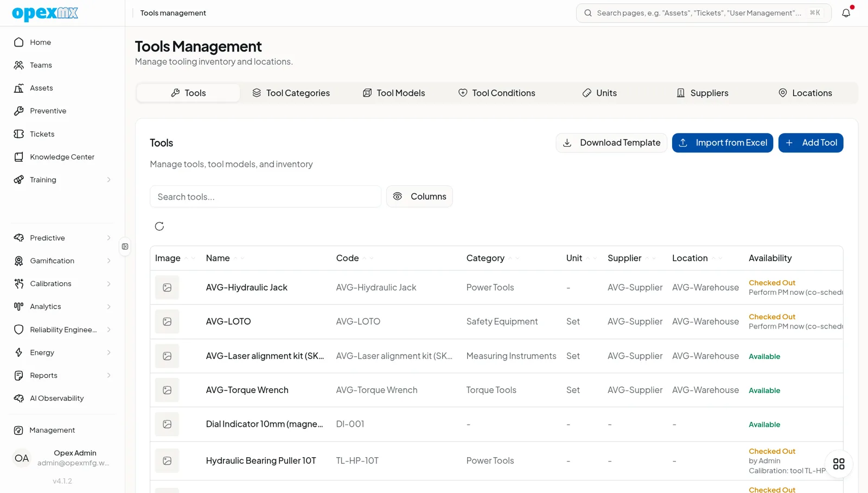
Task: Collapse the sidebar panel toggle
Action: coord(125,246)
